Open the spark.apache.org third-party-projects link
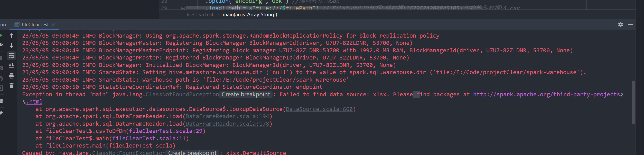The width and height of the screenshot is (644, 155). pyautogui.click(x=546, y=94)
